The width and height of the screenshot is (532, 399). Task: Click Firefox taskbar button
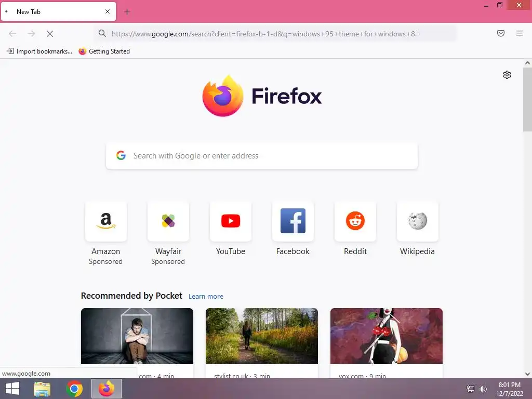coord(107,389)
